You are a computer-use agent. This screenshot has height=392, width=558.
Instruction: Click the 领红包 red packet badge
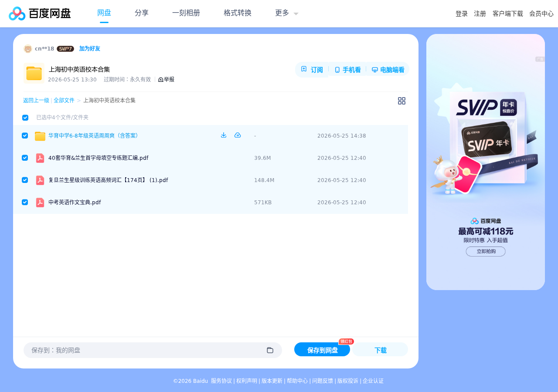pyautogui.click(x=346, y=341)
